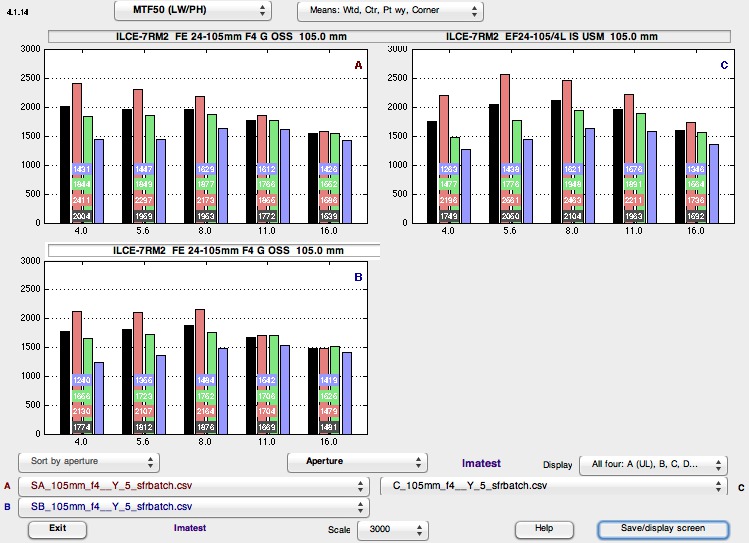Click value 2211 in chart C
The height and width of the screenshot is (543, 749).
coord(633,200)
